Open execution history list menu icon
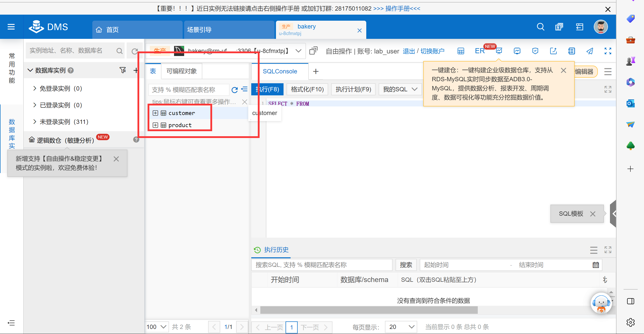Screen dimensions: 644x334 pos(594,250)
